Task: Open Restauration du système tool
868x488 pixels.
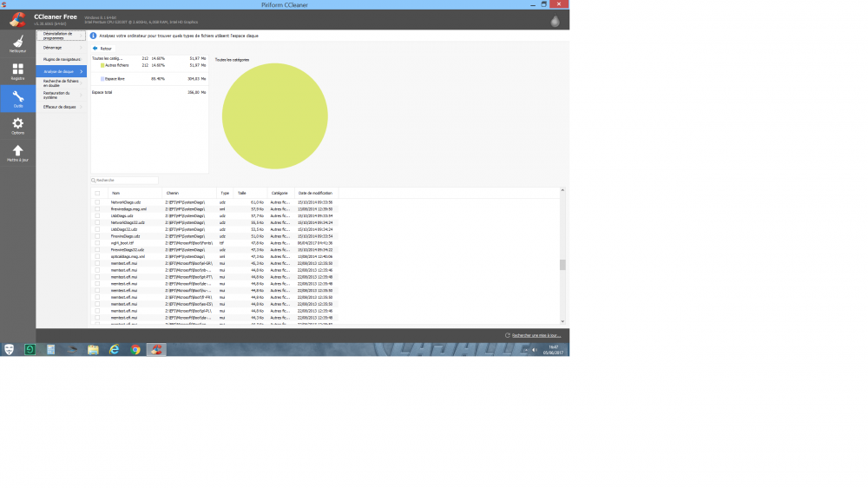Action: (x=61, y=96)
